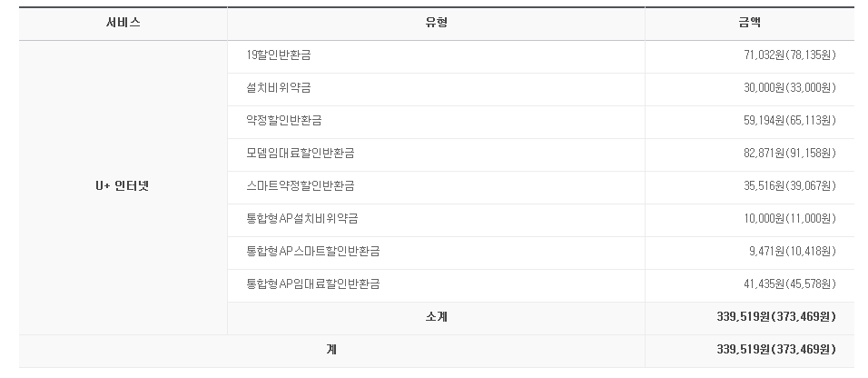The image size is (868, 378).
Task: Select the 통합형AP스마트할인반환금 row label
Action: pyautogui.click(x=313, y=251)
